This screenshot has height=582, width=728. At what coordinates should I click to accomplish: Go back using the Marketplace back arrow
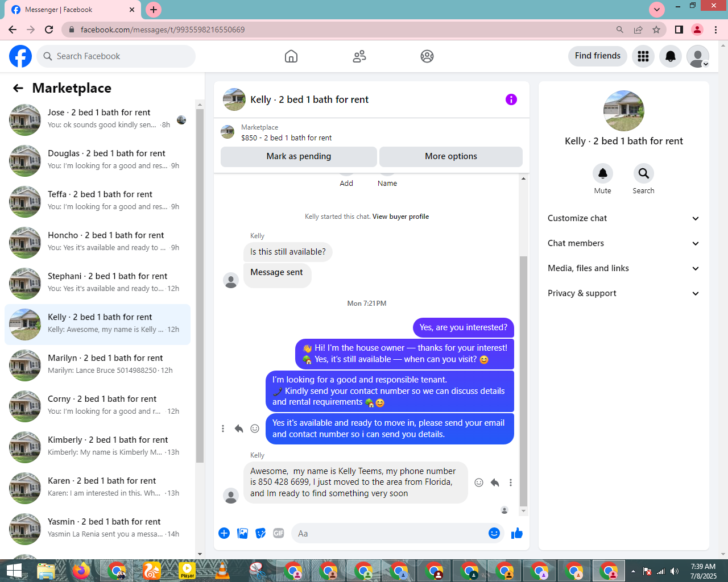pos(18,88)
